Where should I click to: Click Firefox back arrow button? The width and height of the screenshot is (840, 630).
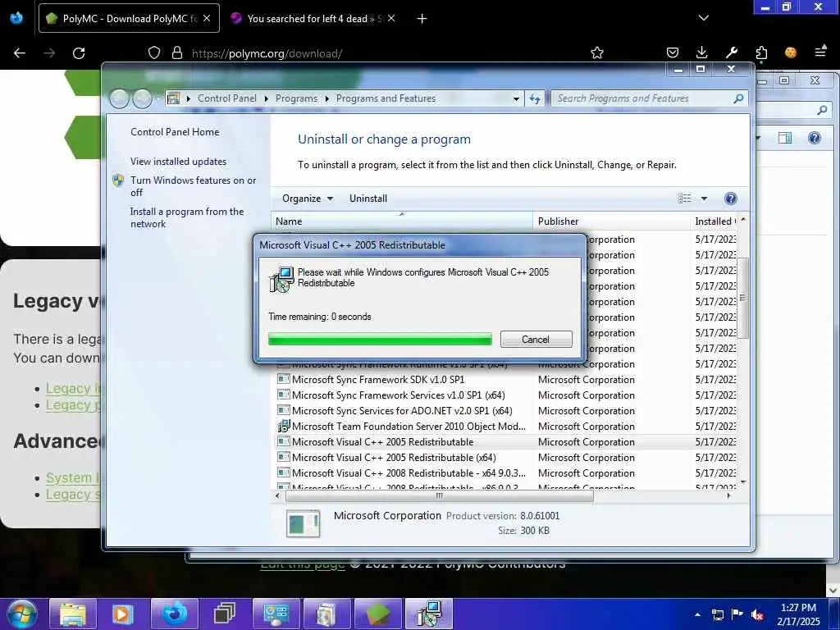(20, 53)
